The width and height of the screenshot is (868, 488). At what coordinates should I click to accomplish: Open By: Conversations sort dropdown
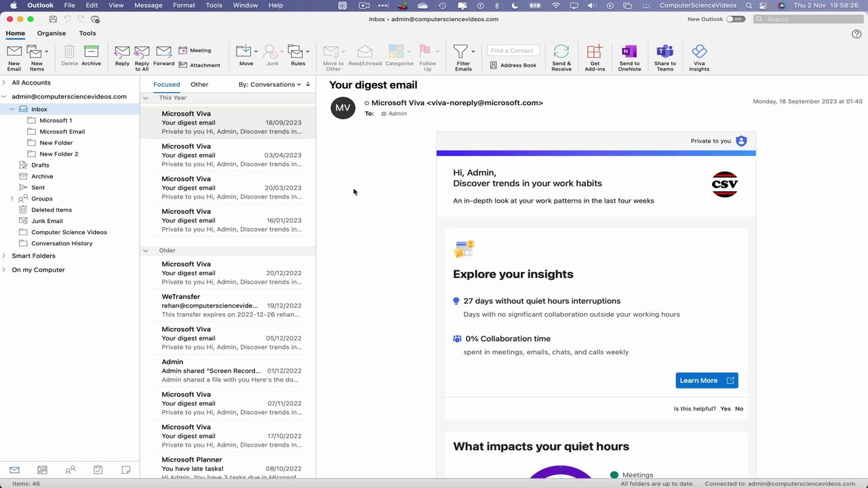[x=269, y=84]
